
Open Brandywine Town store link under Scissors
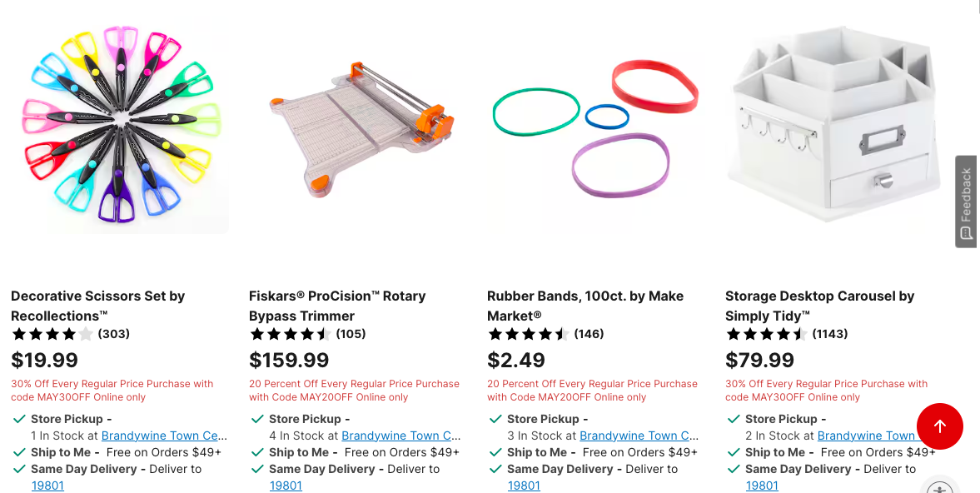164,436
